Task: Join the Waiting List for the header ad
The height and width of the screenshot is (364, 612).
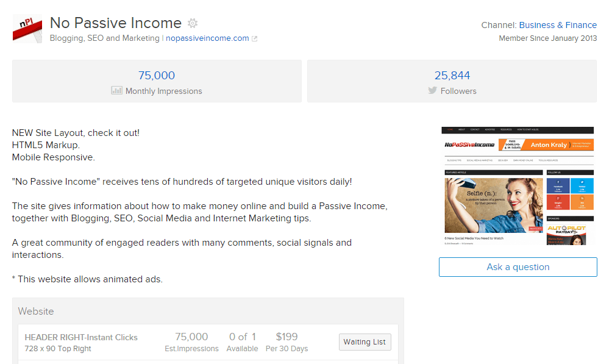Action: coord(365,341)
